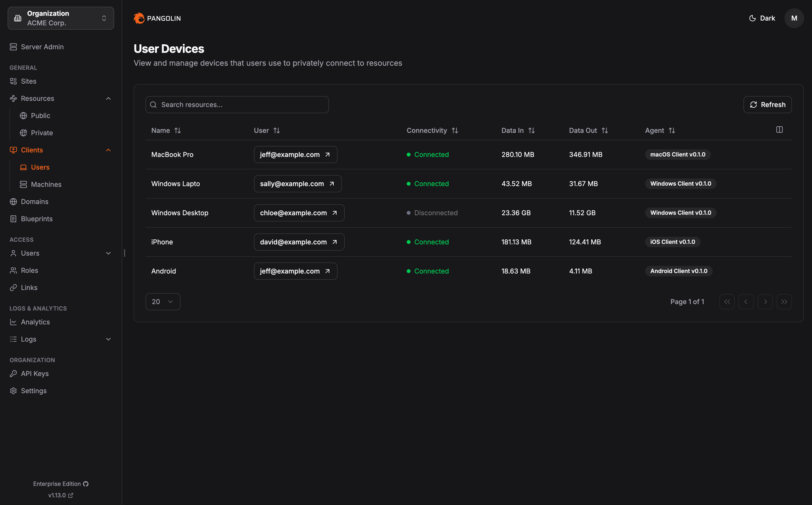Open the Settings menu entry

tap(34, 390)
